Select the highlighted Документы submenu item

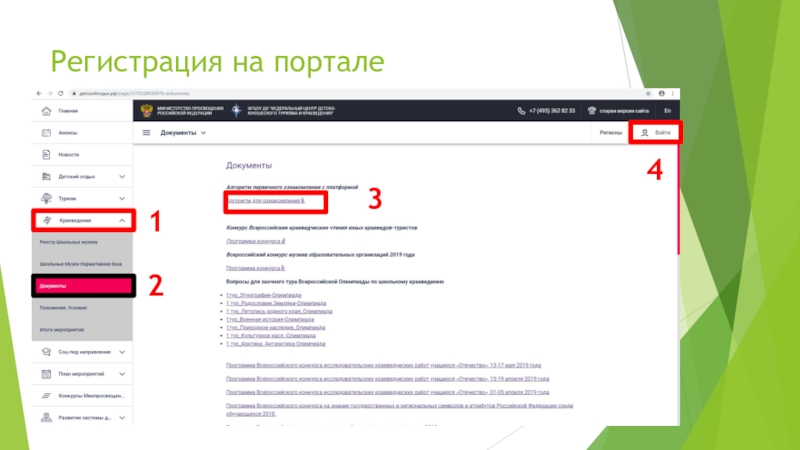[83, 286]
